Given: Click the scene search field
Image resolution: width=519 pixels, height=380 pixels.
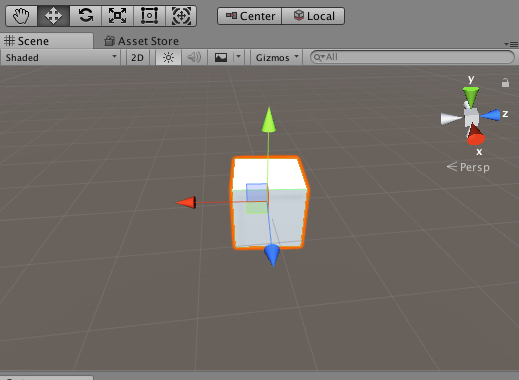Looking at the screenshot, I should click(412, 57).
